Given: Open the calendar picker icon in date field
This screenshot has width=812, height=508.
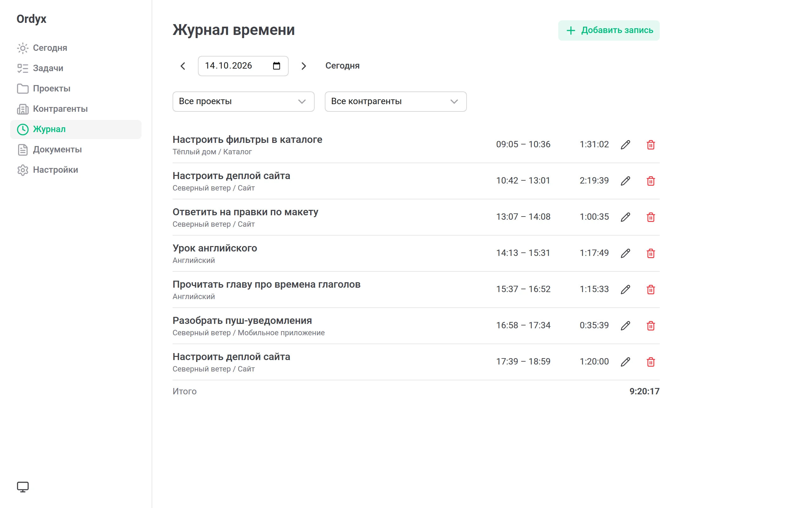Looking at the screenshot, I should (277, 66).
